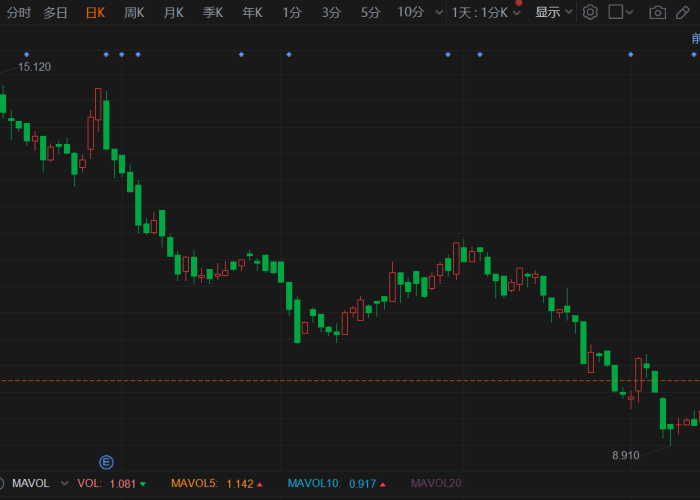Select the 年K tab
Screen dimensions: 700x500
[252, 13]
